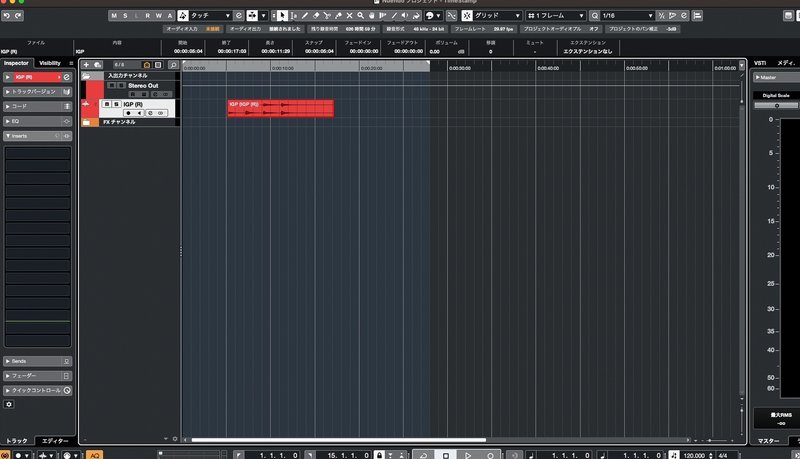Mute the IGP (R) track
Image resolution: width=800 pixels, height=459 pixels.
[107, 104]
